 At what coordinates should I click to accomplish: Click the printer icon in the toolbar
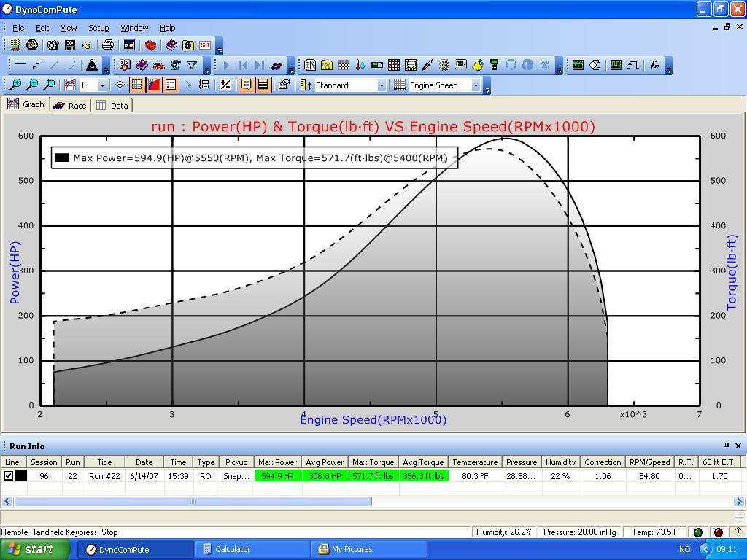click(x=107, y=45)
